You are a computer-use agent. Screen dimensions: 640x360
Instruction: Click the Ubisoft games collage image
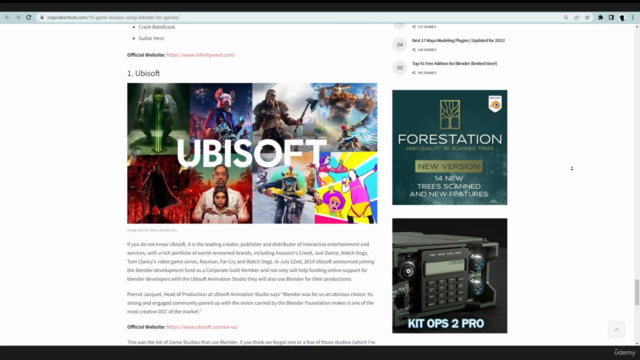point(252,153)
